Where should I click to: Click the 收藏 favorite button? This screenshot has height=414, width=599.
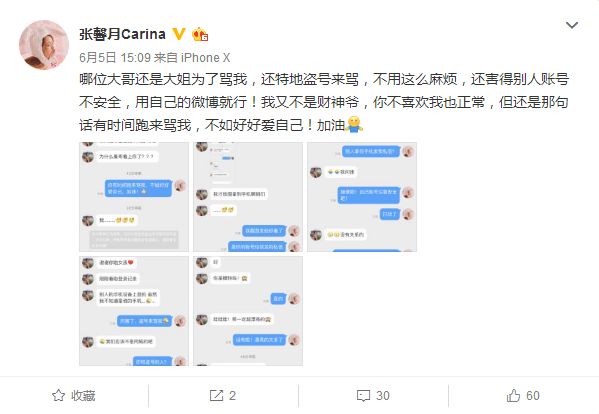click(x=74, y=395)
